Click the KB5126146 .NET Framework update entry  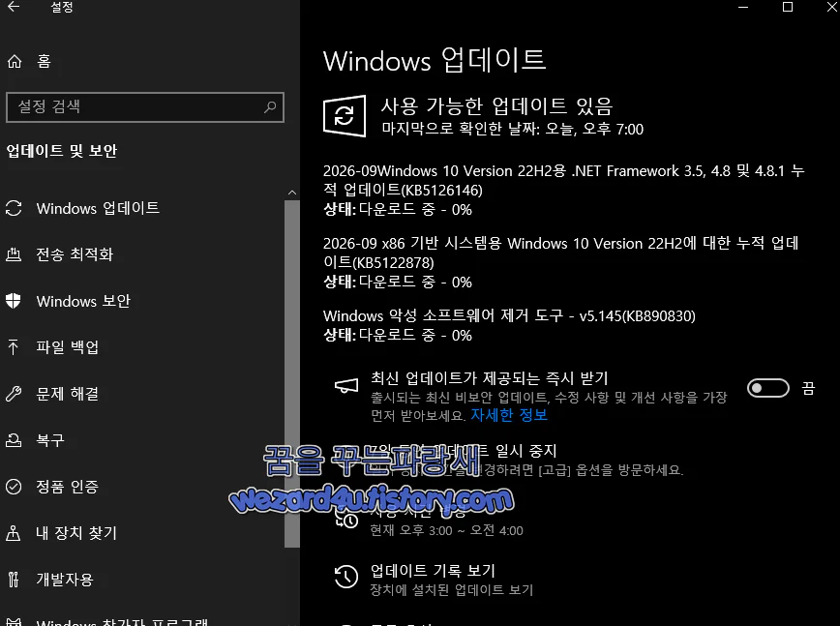[x=563, y=190]
